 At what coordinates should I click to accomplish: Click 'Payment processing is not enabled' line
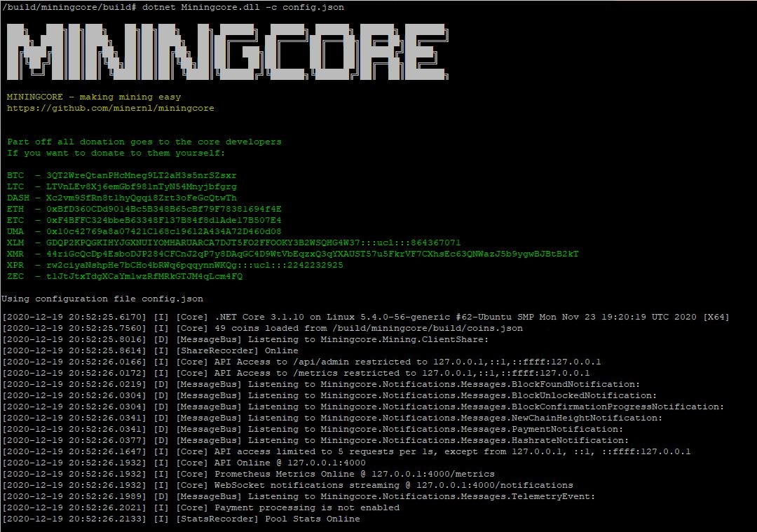pyautogui.click(x=200, y=507)
